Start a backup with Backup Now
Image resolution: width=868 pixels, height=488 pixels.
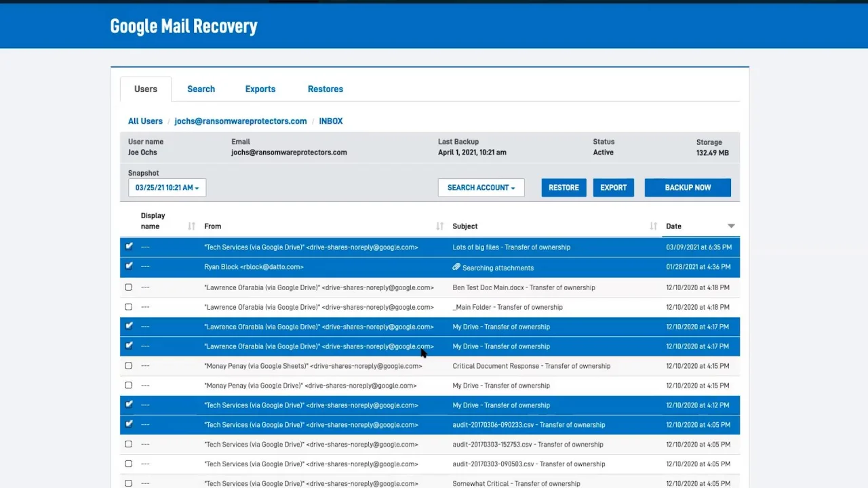(688, 188)
